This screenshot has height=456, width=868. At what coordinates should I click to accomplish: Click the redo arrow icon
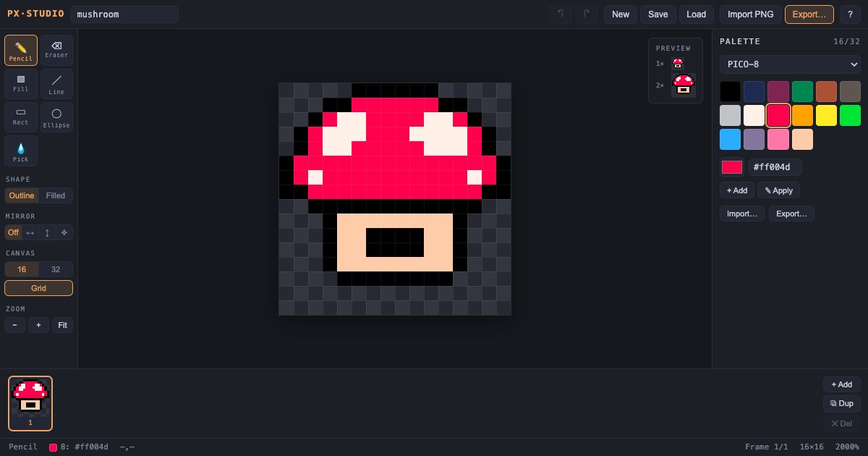click(587, 14)
